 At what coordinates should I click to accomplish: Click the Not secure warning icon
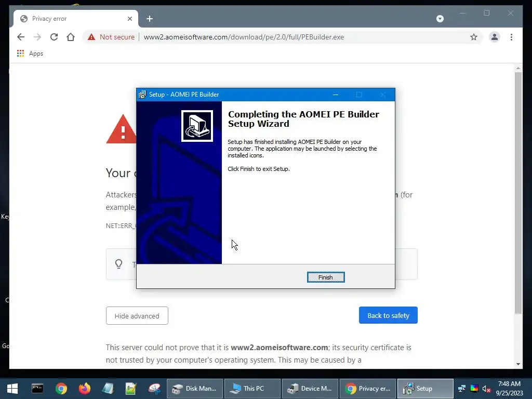coord(91,37)
